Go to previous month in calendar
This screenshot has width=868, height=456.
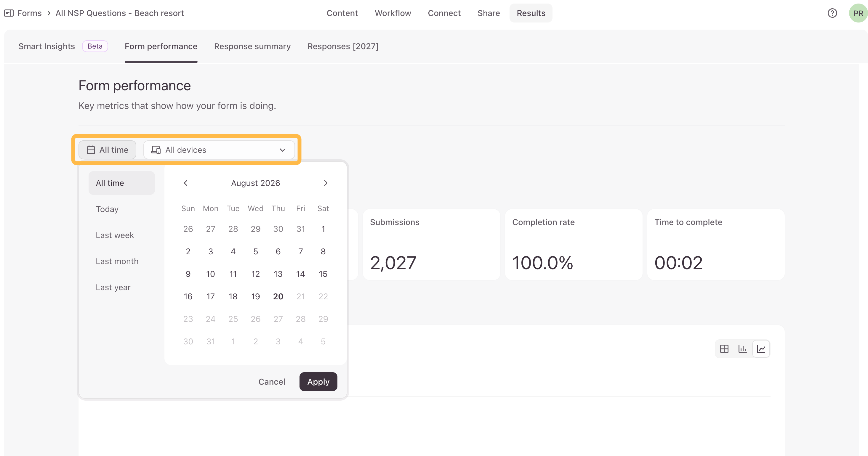coord(185,183)
